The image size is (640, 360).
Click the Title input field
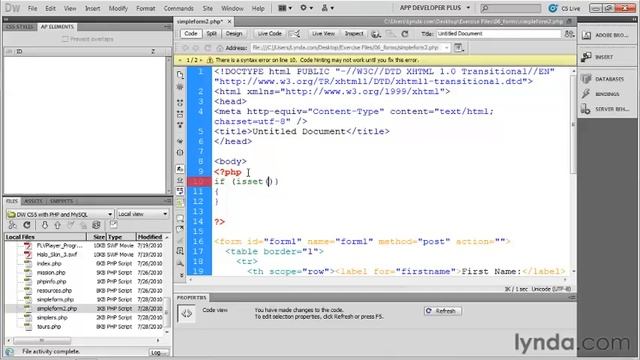pos(498,34)
